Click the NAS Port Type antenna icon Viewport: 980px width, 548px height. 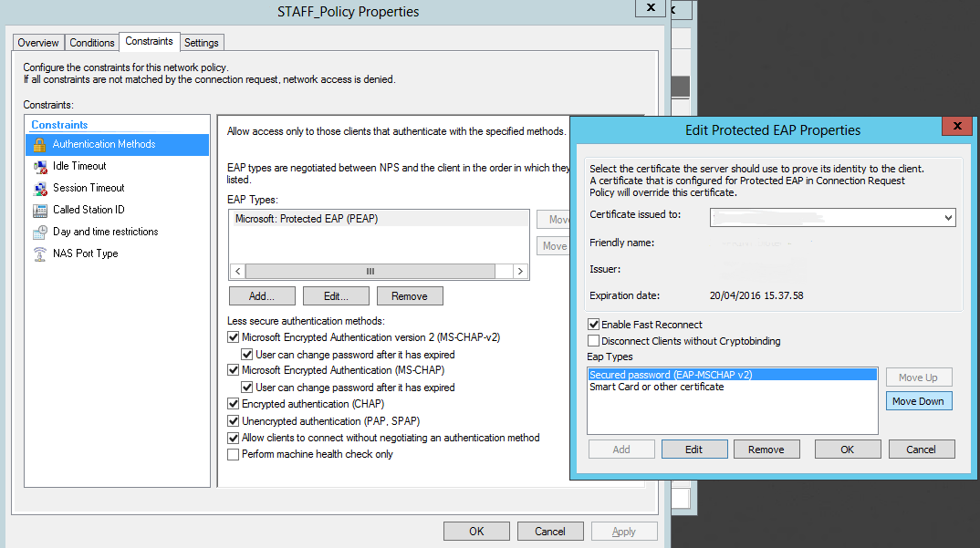click(40, 254)
